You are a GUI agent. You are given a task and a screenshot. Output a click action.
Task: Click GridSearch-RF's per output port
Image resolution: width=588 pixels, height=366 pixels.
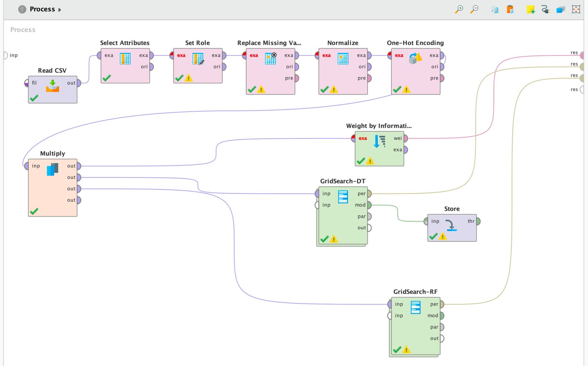click(441, 304)
